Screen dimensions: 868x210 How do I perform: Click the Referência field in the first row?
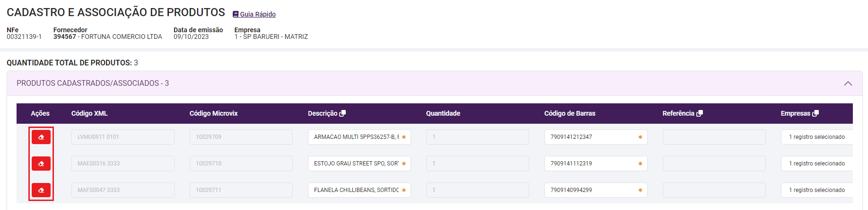tap(714, 137)
